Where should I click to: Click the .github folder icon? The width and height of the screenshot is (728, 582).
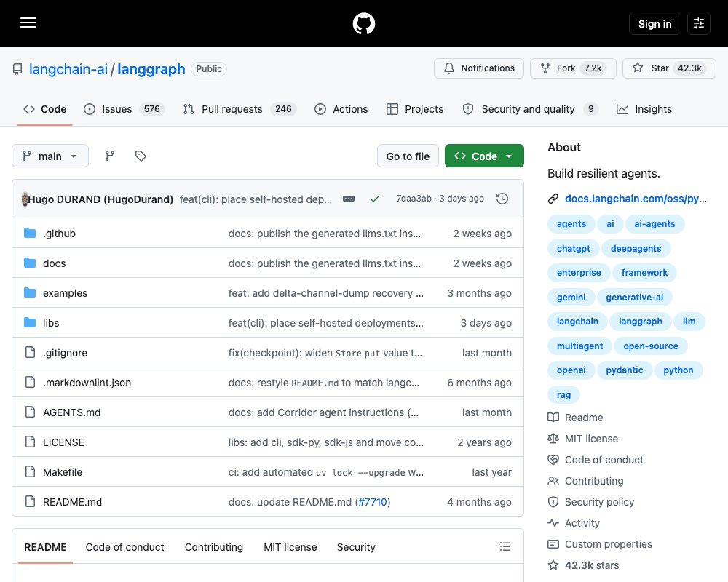(x=30, y=233)
